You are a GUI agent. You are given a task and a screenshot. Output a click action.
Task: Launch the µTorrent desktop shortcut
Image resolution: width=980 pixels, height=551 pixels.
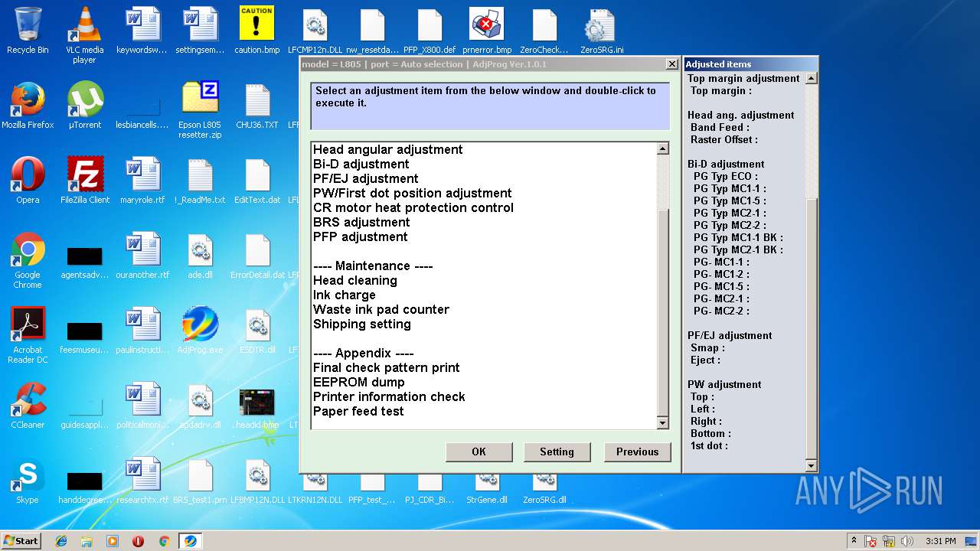[x=85, y=106]
